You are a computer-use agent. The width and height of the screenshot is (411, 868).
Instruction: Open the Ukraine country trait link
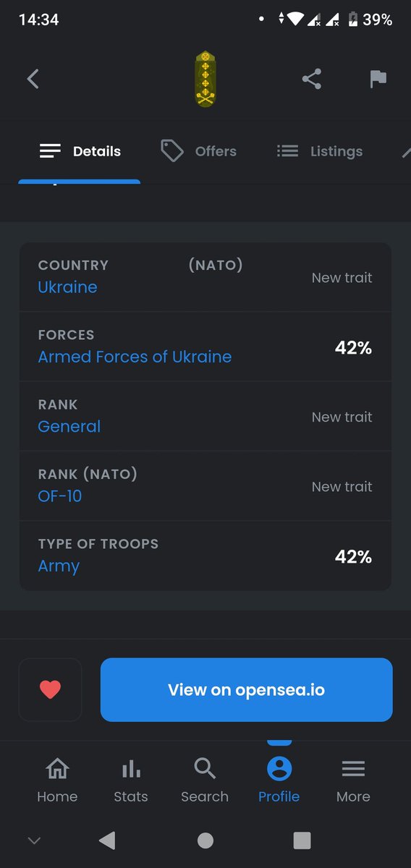tap(67, 287)
